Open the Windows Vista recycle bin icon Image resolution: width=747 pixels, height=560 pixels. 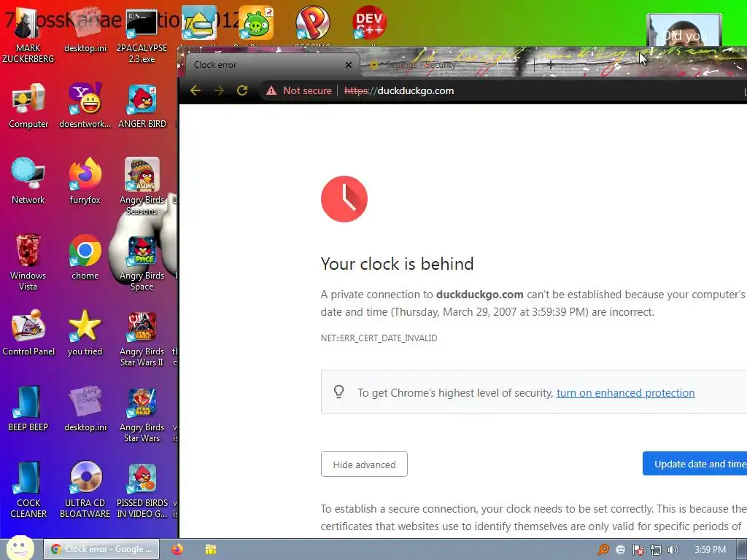[28, 262]
